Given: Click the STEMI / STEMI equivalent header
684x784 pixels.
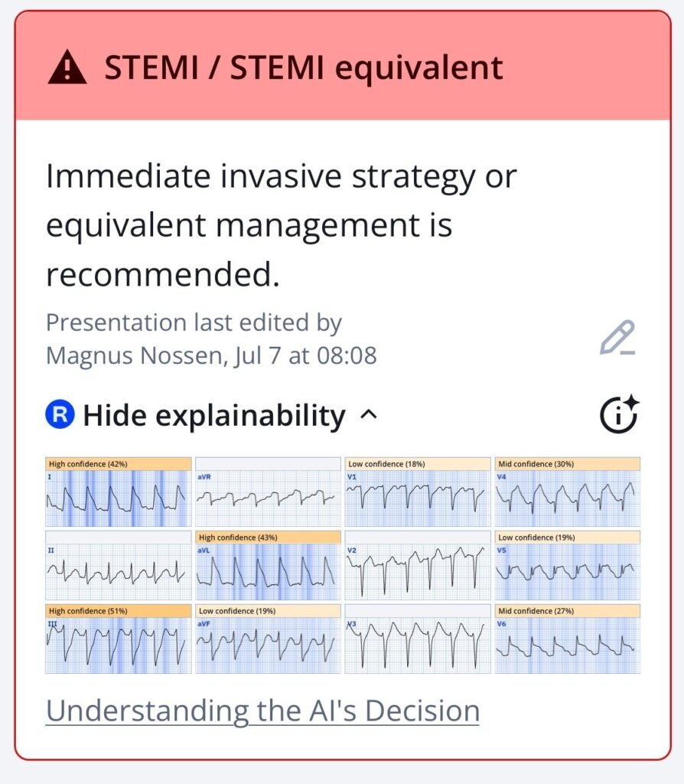Looking at the screenshot, I should [303, 68].
